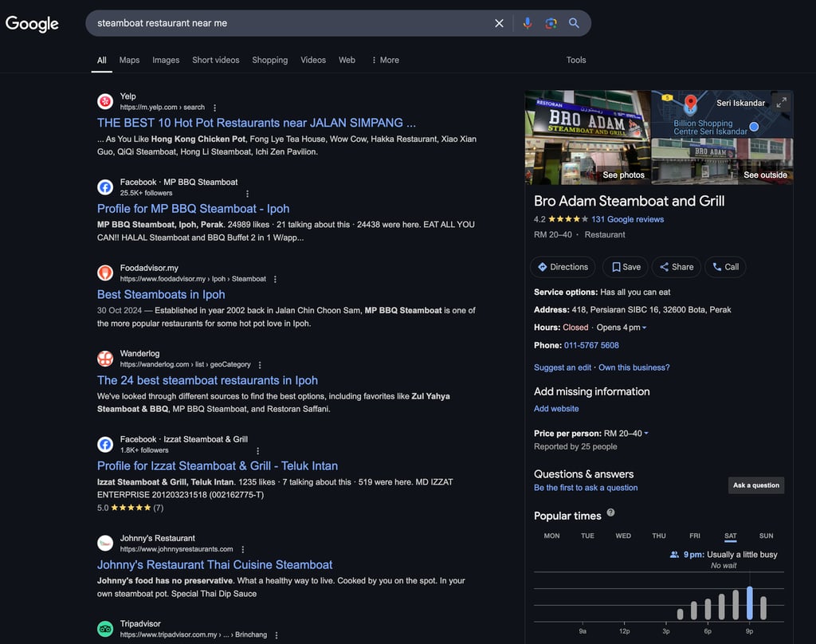Select THU in Popular times
Image resolution: width=816 pixels, height=644 pixels.
click(659, 536)
